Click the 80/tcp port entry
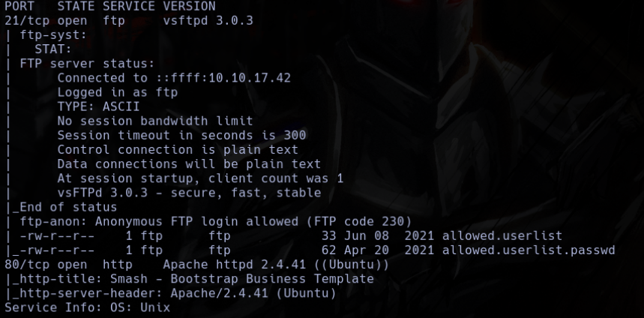644x318 pixels. click(x=27, y=265)
